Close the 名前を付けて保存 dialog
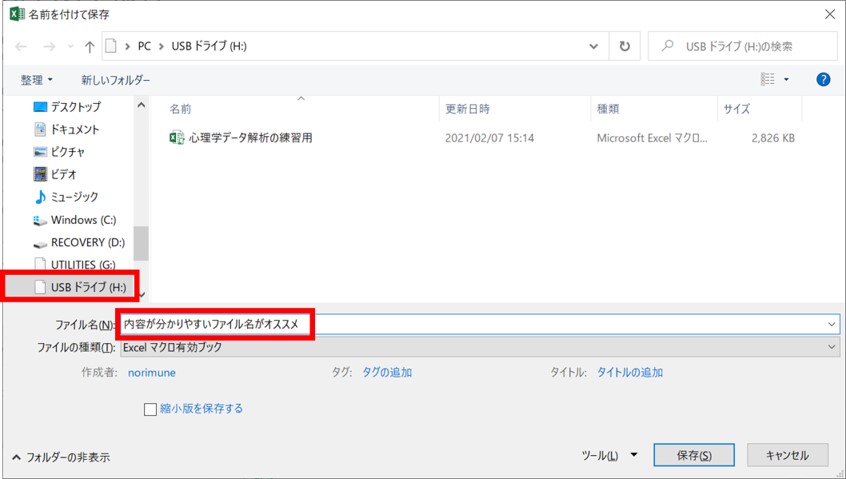This screenshot has width=846, height=479. point(830,15)
